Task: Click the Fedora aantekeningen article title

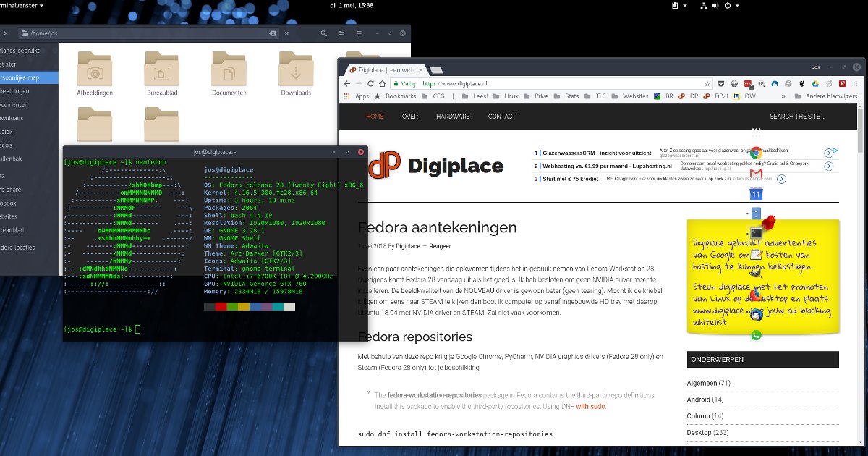Action: point(438,227)
